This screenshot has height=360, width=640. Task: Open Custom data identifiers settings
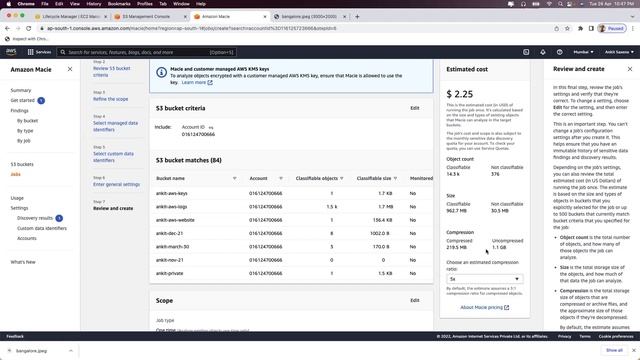(x=42, y=228)
